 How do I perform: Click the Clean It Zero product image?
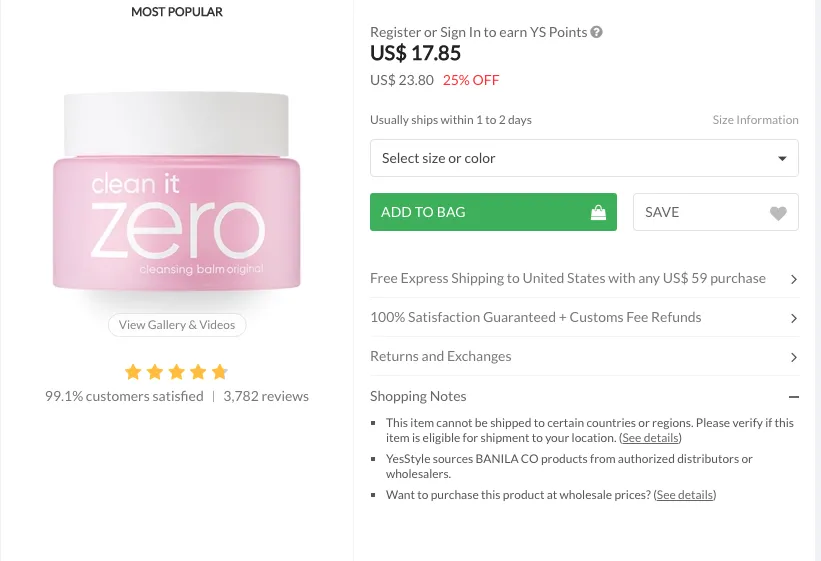point(177,195)
